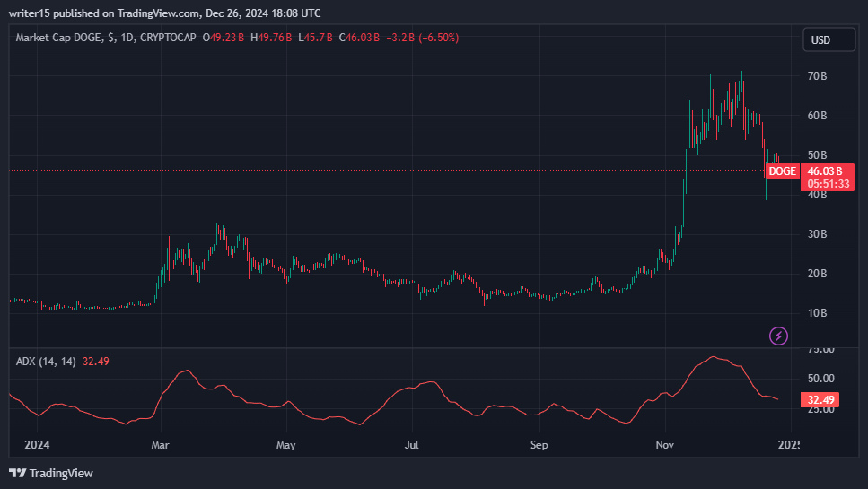
Task: Click the 2024 time axis label
Action: click(37, 445)
